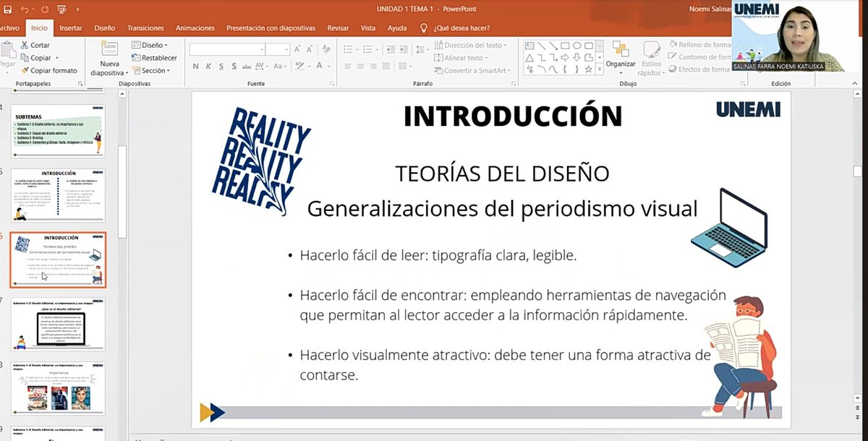The width and height of the screenshot is (868, 441).
Task: Select the SUBTEMAS slide thumbnail
Action: 58,132
